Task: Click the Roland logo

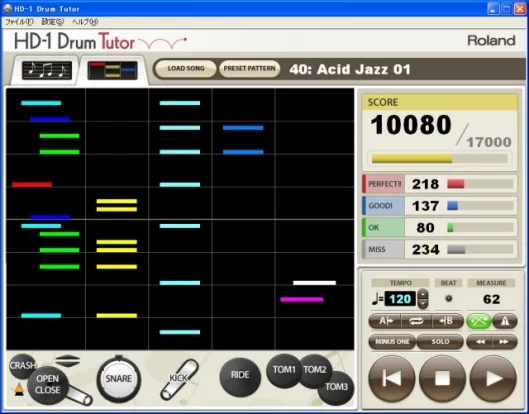Action: [491, 40]
